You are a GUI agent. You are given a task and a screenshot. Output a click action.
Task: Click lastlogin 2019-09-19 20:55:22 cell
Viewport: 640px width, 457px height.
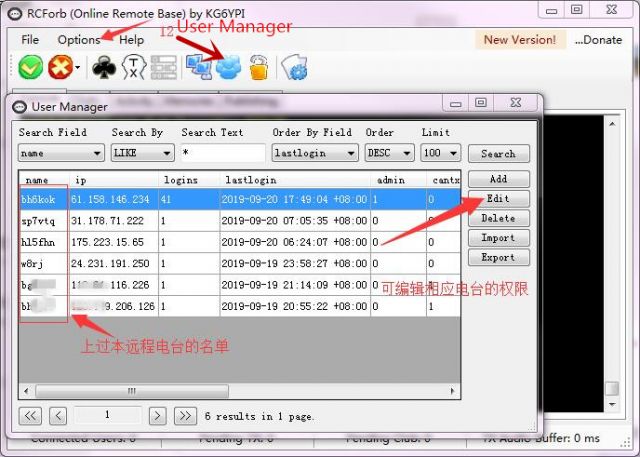[294, 306]
